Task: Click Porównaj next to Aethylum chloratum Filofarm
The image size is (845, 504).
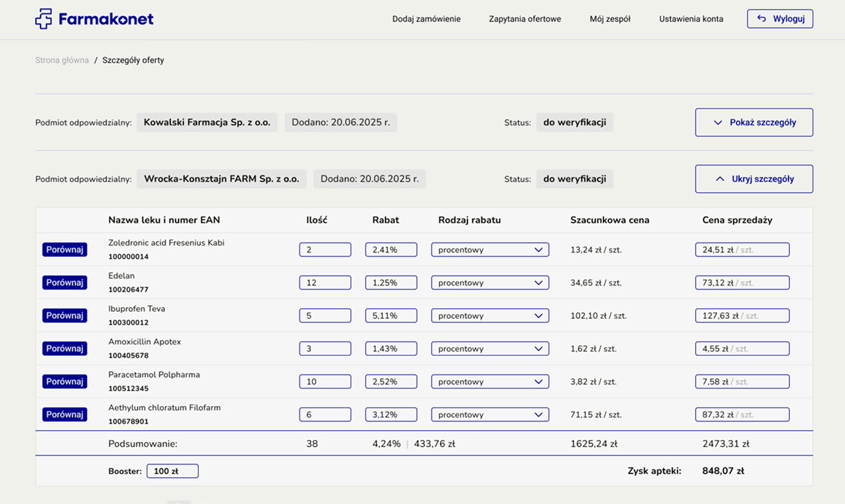Action: pos(65,414)
